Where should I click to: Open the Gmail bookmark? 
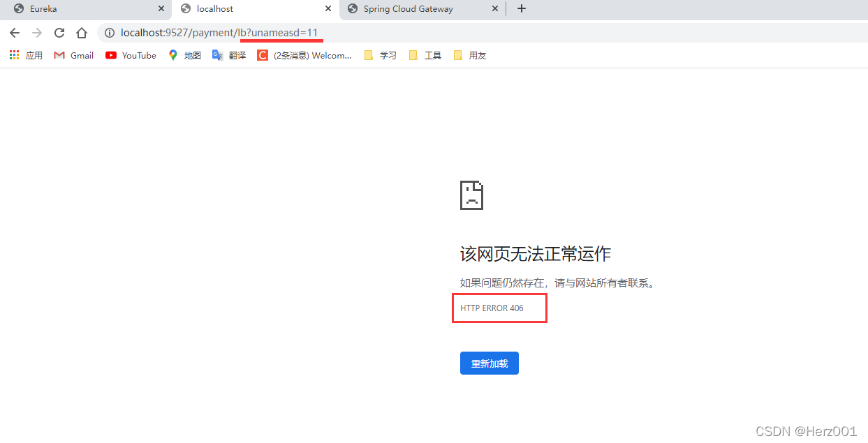tap(73, 55)
